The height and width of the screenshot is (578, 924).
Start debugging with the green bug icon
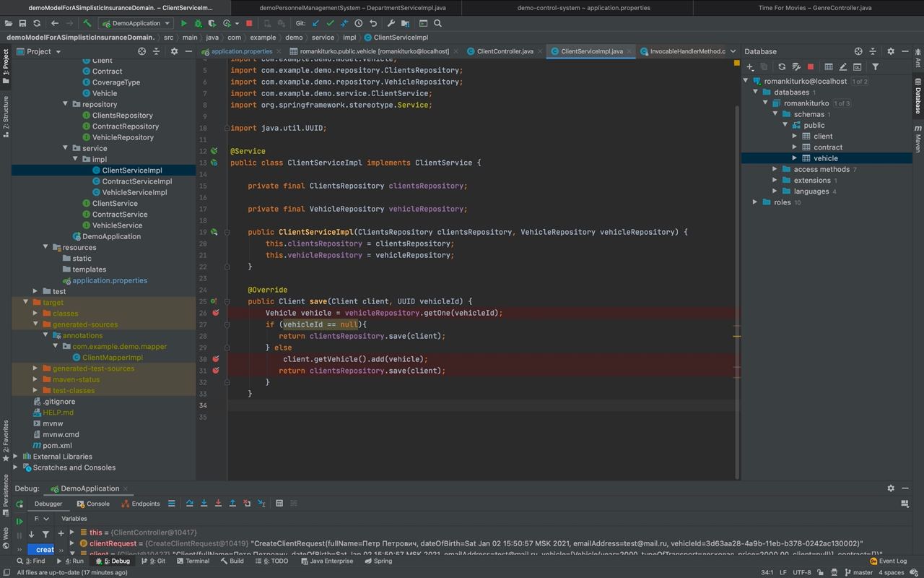tap(199, 23)
